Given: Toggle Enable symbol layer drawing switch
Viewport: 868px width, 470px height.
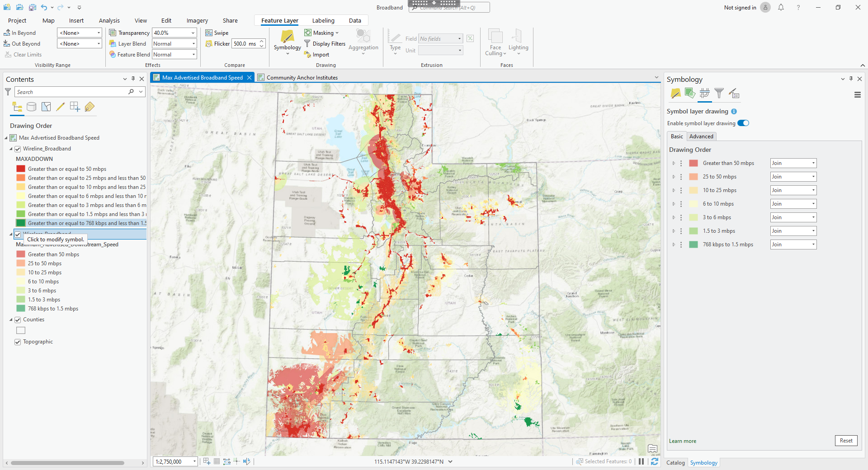Looking at the screenshot, I should [x=743, y=123].
